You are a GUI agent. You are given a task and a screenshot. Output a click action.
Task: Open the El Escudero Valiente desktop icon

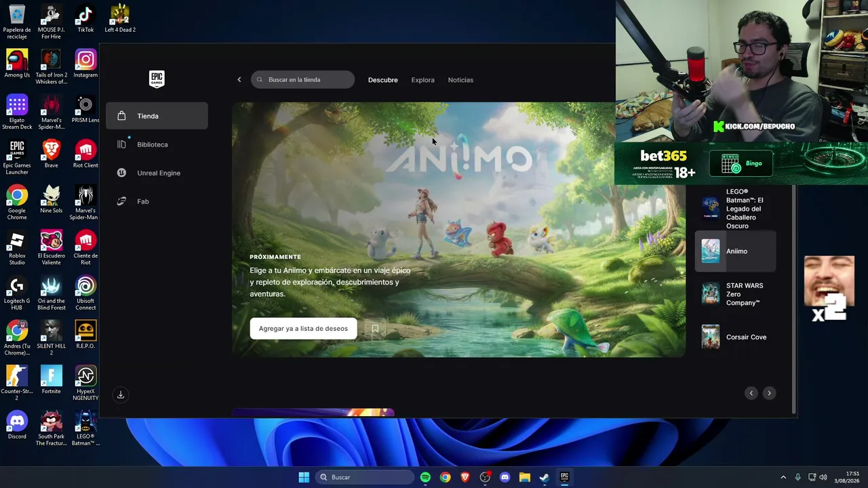click(51, 248)
